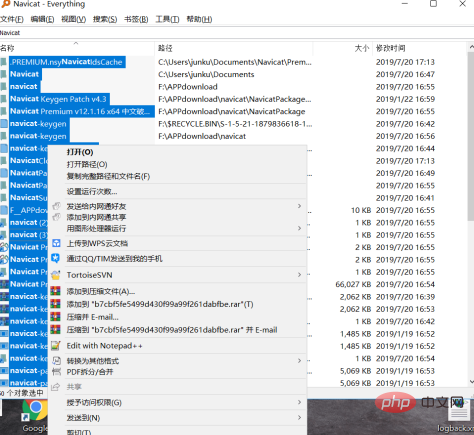Image resolution: width=474 pixels, height=435 pixels.
Task: Click the date 2019/1/22 16:59
Action: coord(405,99)
